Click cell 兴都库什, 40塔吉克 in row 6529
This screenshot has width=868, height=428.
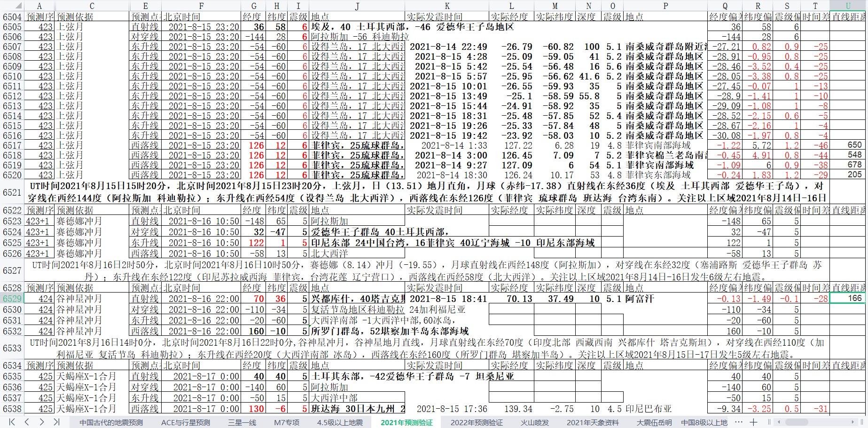[357, 299]
